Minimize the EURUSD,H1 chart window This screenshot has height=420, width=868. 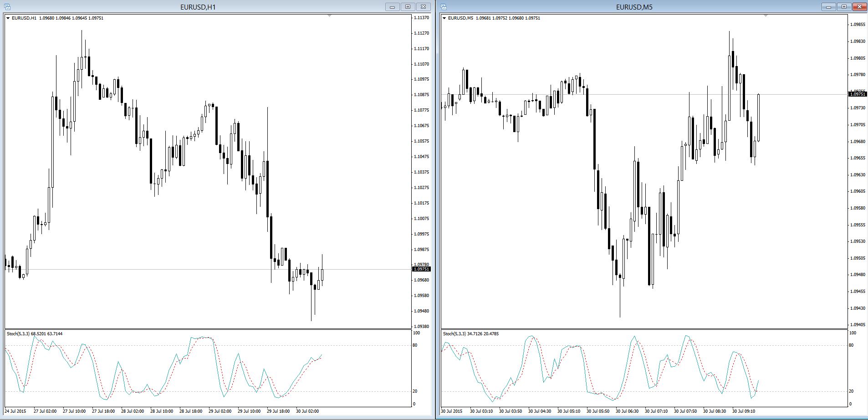coord(392,7)
